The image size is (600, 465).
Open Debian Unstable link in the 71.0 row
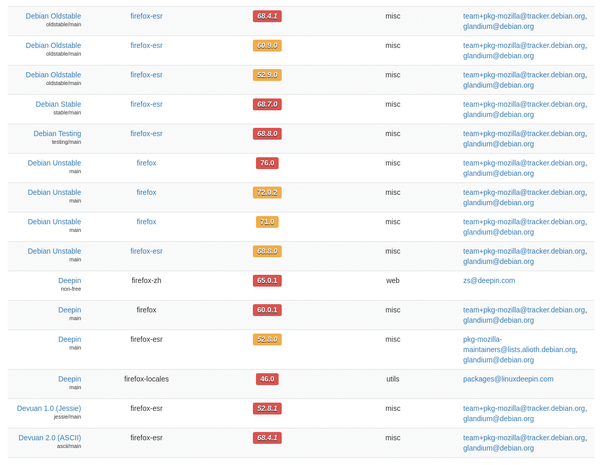click(54, 222)
